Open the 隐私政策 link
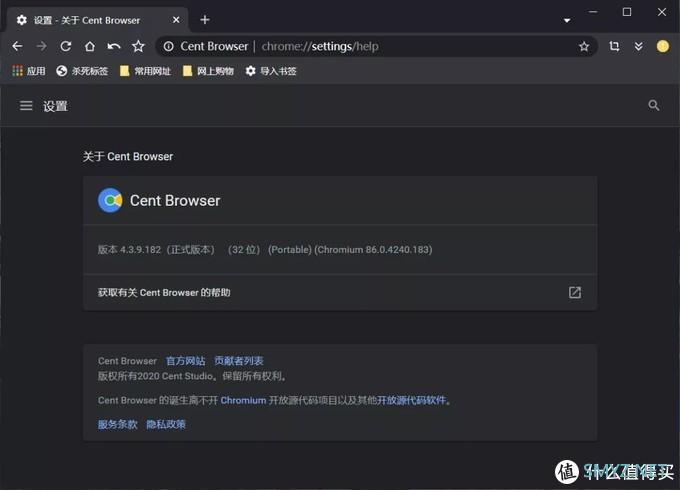Viewport: 680px width, 490px height. click(166, 424)
